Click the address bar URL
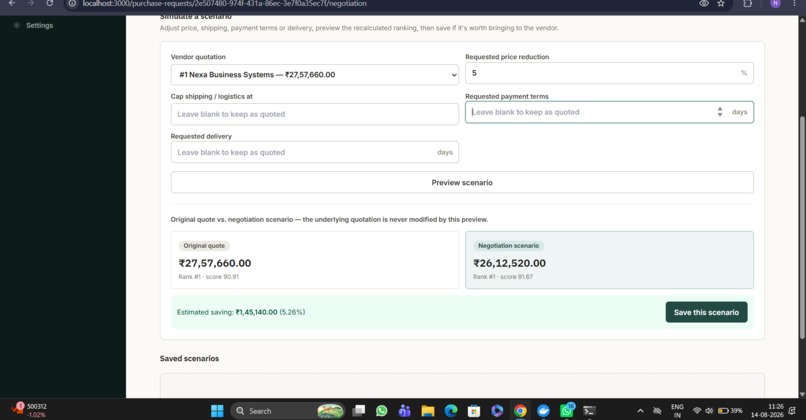The width and height of the screenshot is (806, 420). (x=225, y=4)
